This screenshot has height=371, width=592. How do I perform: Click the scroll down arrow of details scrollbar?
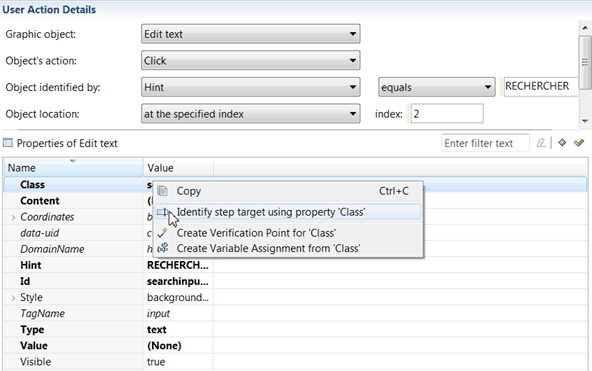tap(585, 121)
